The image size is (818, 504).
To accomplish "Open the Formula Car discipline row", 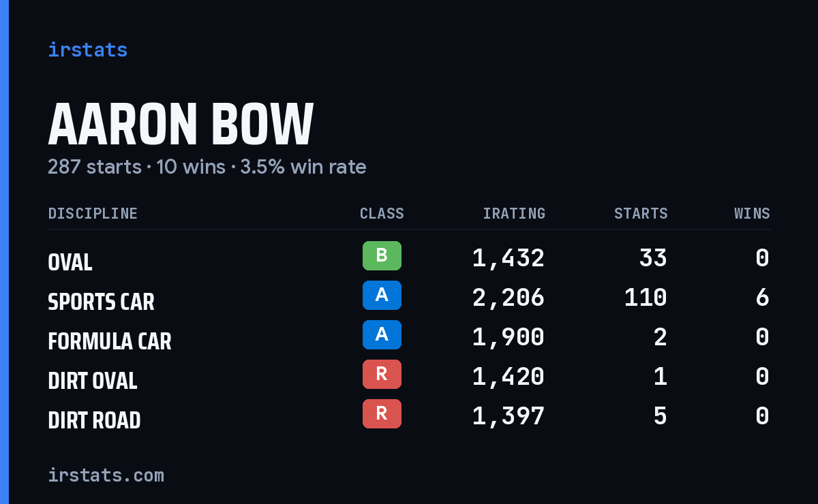I will pos(409,337).
